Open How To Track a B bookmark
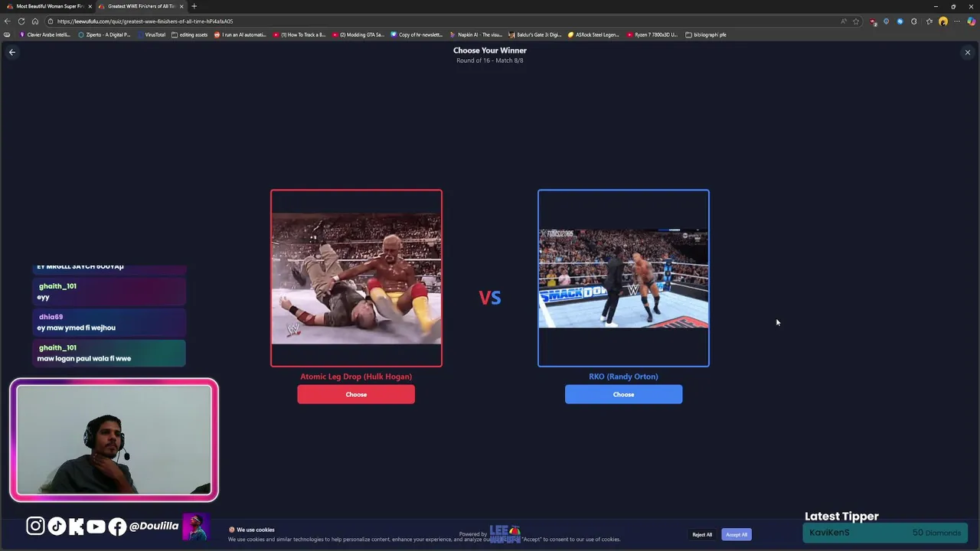Screen dimensions: 980x551 coord(299,34)
